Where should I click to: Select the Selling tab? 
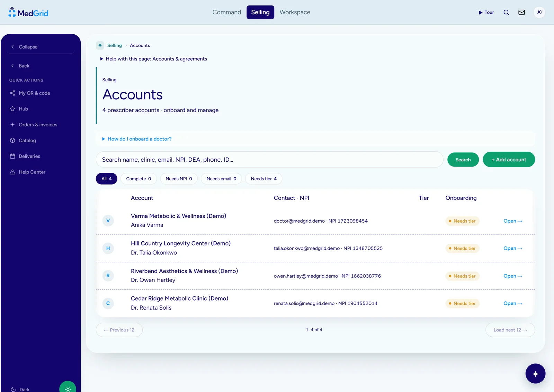pyautogui.click(x=260, y=12)
